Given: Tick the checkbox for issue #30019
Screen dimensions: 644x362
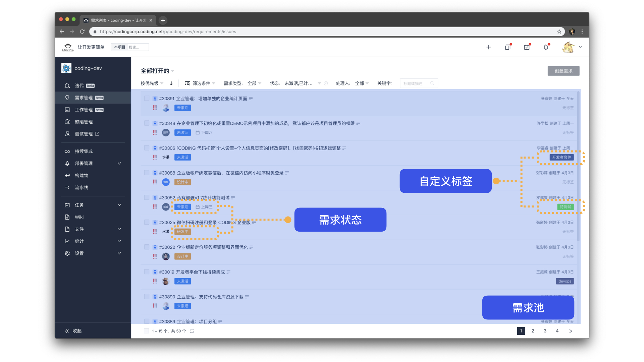Looking at the screenshot, I should [147, 272].
